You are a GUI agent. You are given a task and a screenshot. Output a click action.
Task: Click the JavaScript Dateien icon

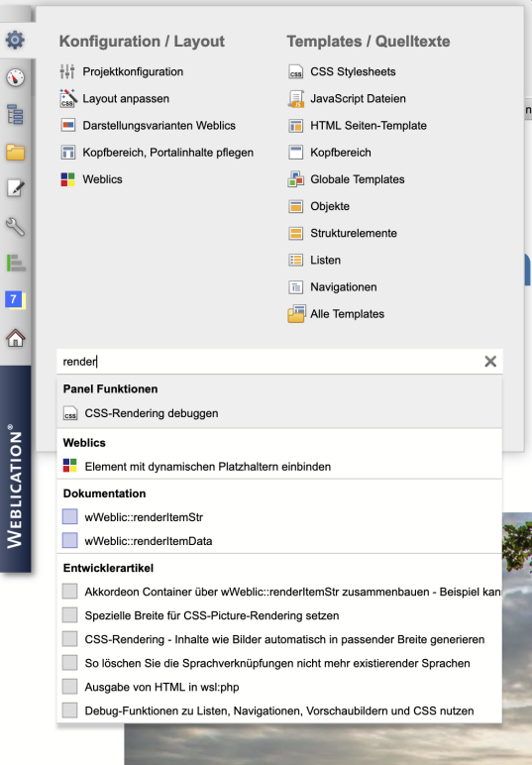(296, 98)
